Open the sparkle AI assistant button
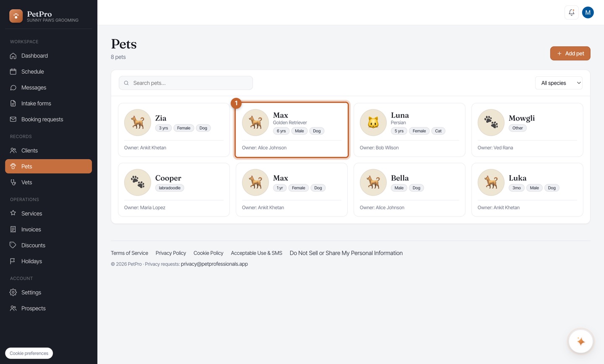This screenshot has width=604, height=364. (x=581, y=341)
